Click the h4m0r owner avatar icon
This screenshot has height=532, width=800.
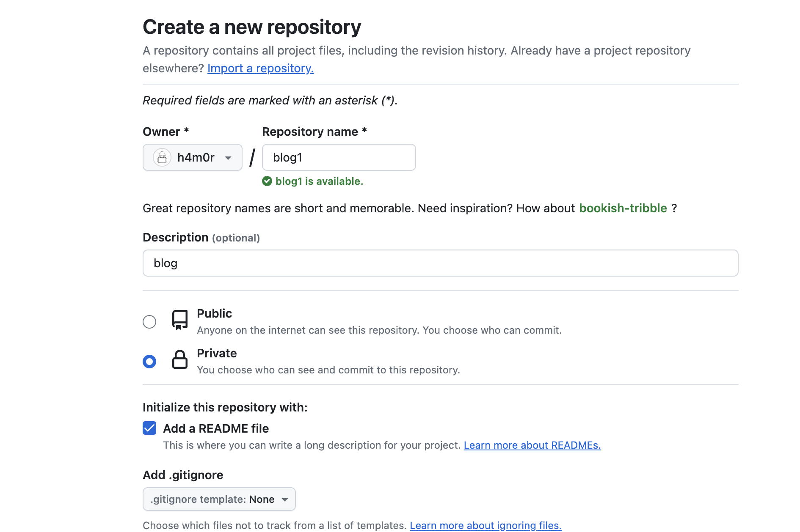click(x=162, y=157)
